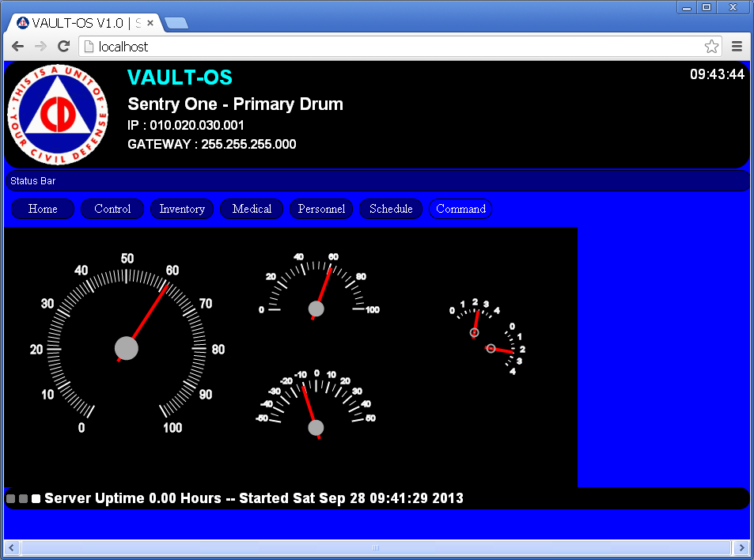This screenshot has width=754, height=560.
Task: Click the localhost address bar
Action: tap(396, 47)
